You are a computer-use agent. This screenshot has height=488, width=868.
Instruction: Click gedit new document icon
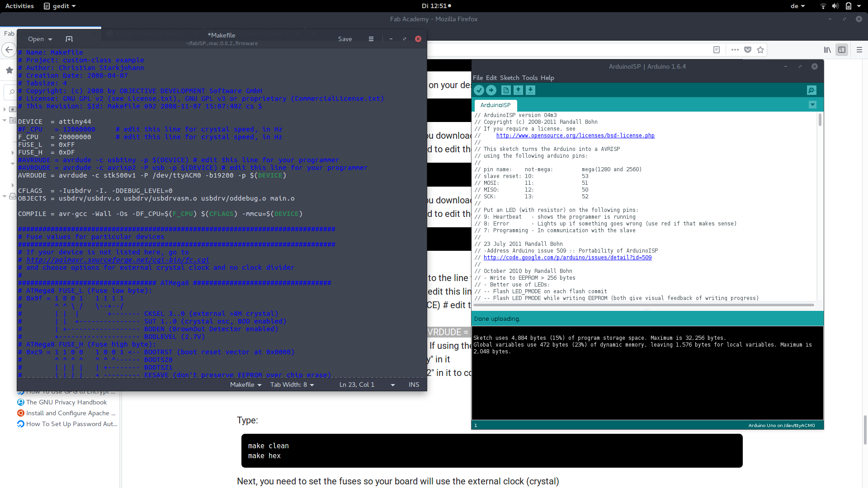69,39
